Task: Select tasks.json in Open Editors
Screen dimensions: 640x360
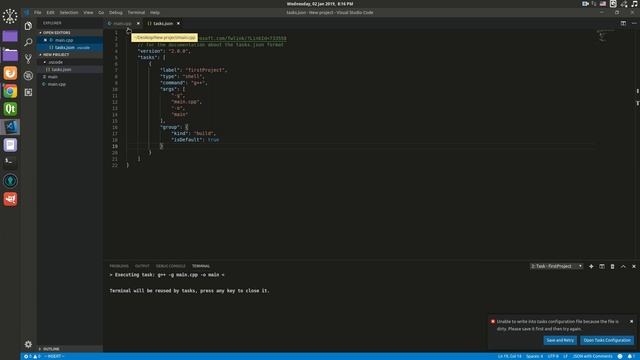Action: point(65,47)
